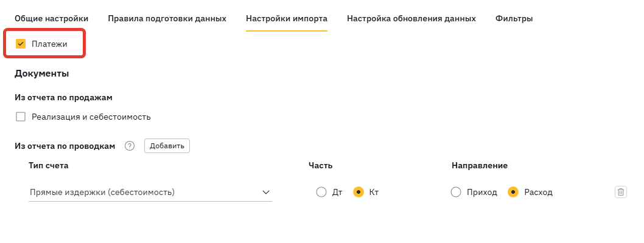644x243 pixels.
Task: Select the Настройки импорта tab
Action: point(287,18)
